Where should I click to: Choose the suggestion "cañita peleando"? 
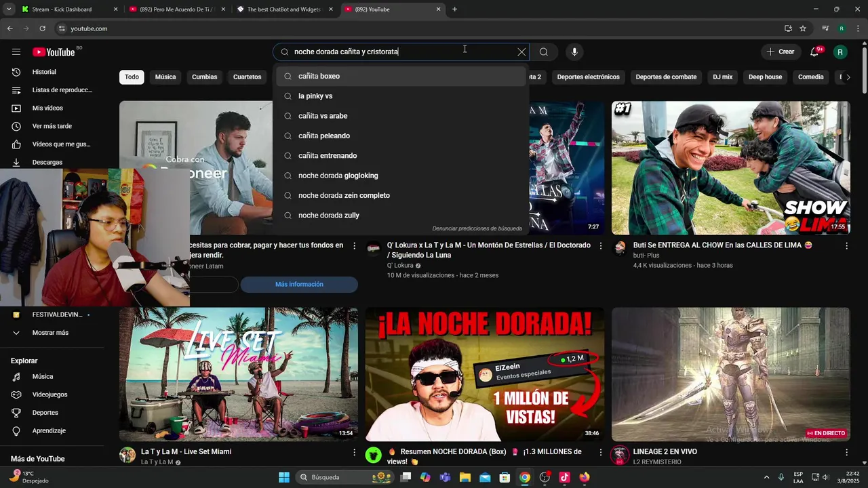(x=401, y=136)
